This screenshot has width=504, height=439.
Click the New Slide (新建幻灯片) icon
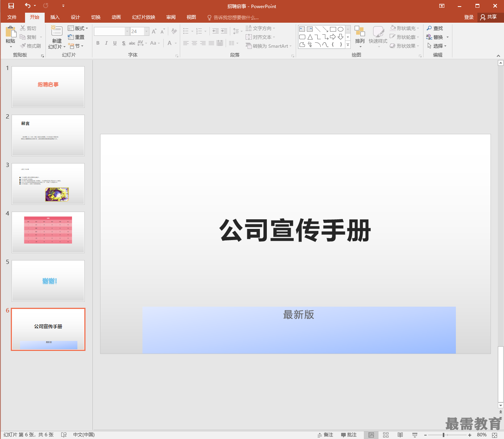point(57,31)
